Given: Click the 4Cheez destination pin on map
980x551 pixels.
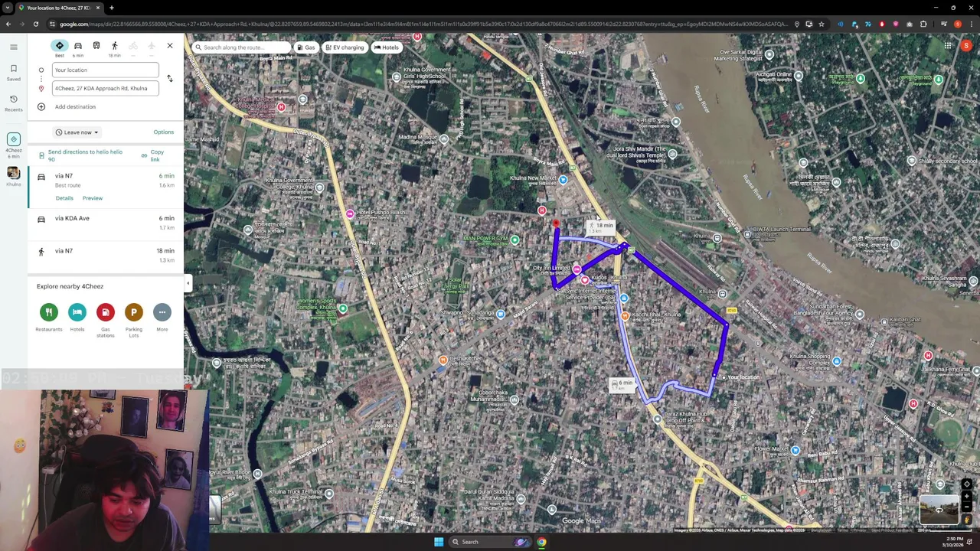Looking at the screenshot, I should (556, 224).
